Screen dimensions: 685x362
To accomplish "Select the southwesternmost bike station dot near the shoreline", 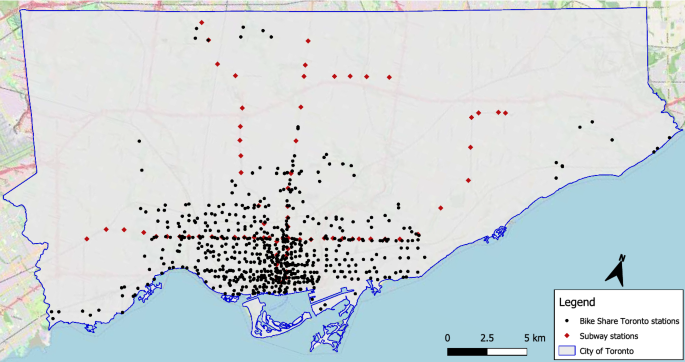I will [x=53, y=318].
